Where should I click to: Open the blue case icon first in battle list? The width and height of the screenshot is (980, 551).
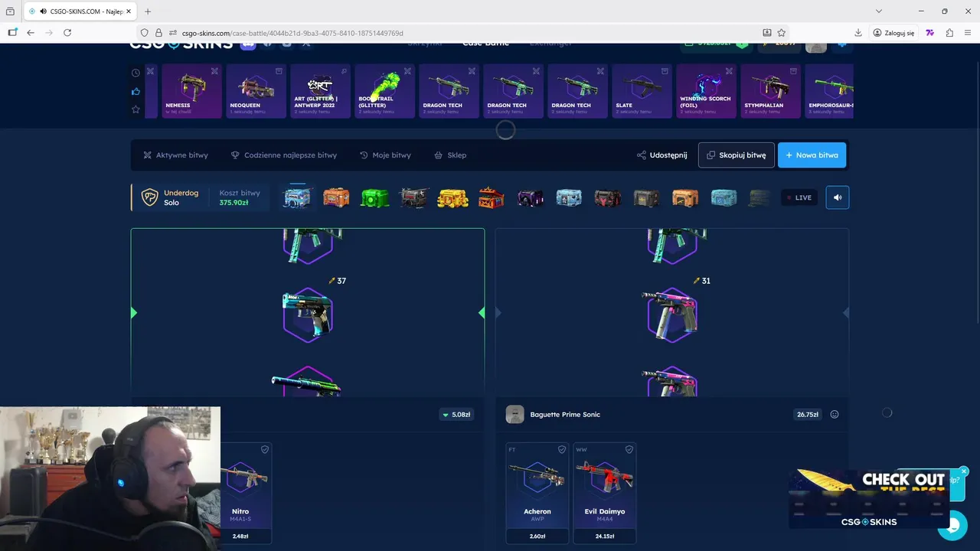click(x=297, y=197)
